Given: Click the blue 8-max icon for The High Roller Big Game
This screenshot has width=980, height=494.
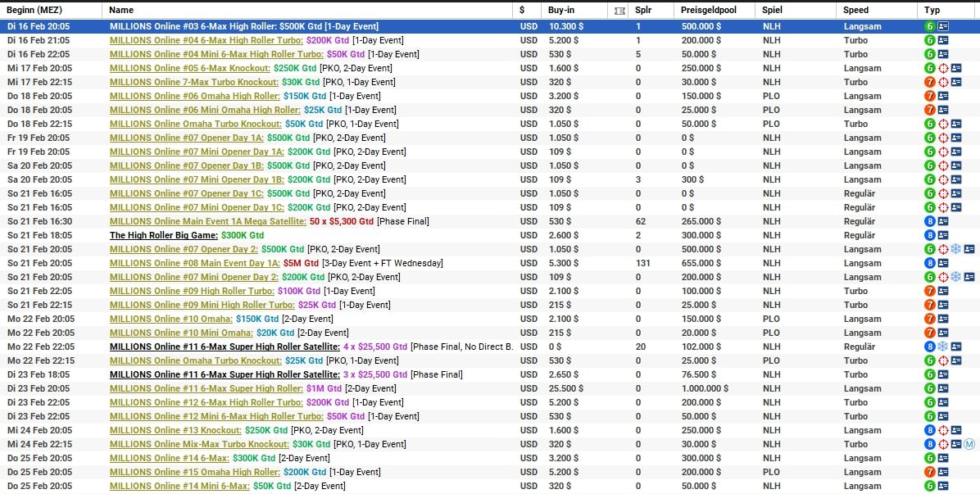Looking at the screenshot, I should point(930,235).
